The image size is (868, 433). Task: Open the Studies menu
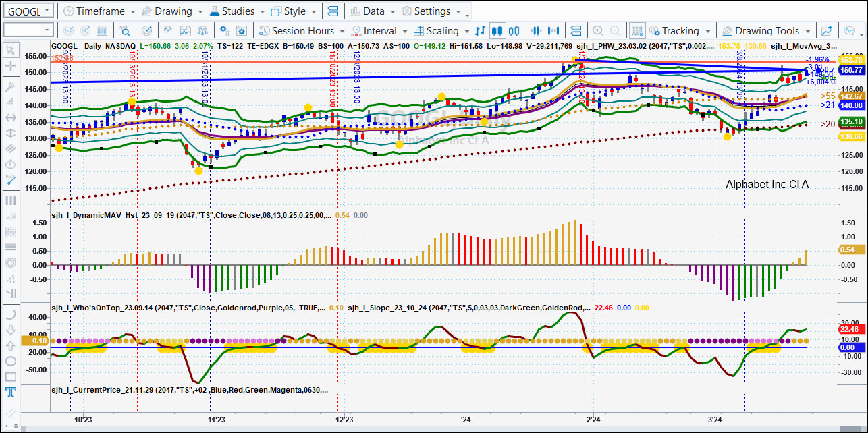pos(238,11)
